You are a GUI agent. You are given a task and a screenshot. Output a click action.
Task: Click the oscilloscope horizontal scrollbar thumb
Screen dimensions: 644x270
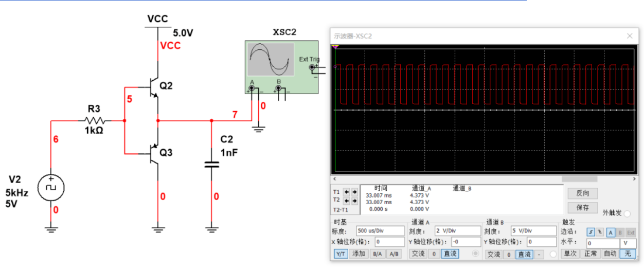pos(579,179)
